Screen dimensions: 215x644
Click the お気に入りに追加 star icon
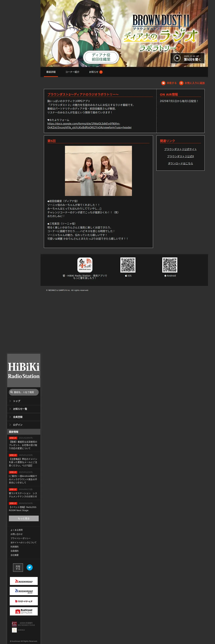tap(181, 83)
